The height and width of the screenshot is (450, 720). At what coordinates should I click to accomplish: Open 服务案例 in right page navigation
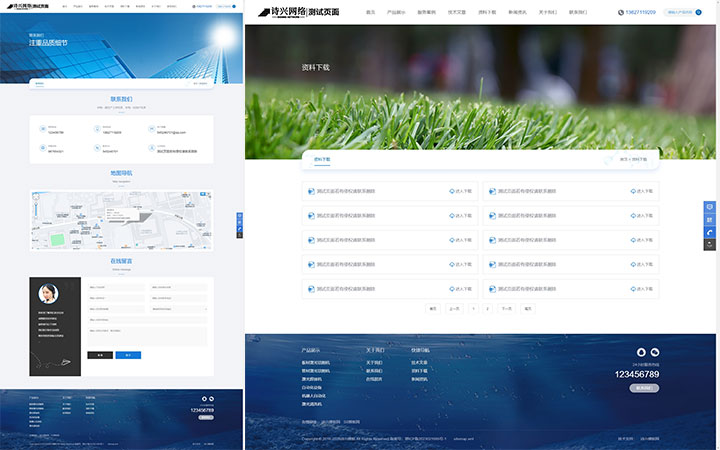click(426, 12)
